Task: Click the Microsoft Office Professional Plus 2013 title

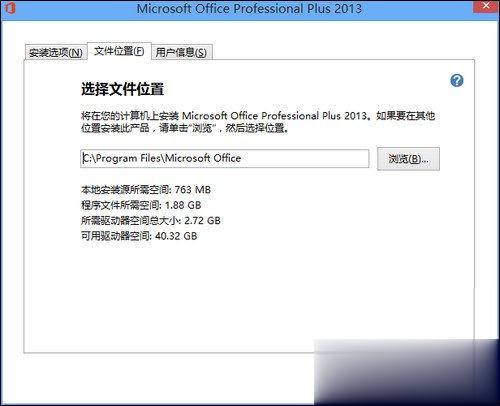Action: (x=249, y=8)
